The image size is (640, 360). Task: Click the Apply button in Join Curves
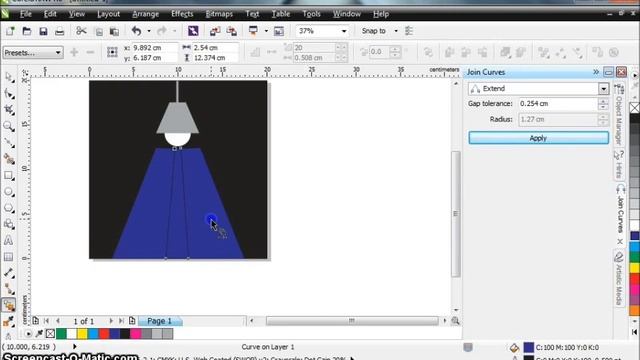538,138
